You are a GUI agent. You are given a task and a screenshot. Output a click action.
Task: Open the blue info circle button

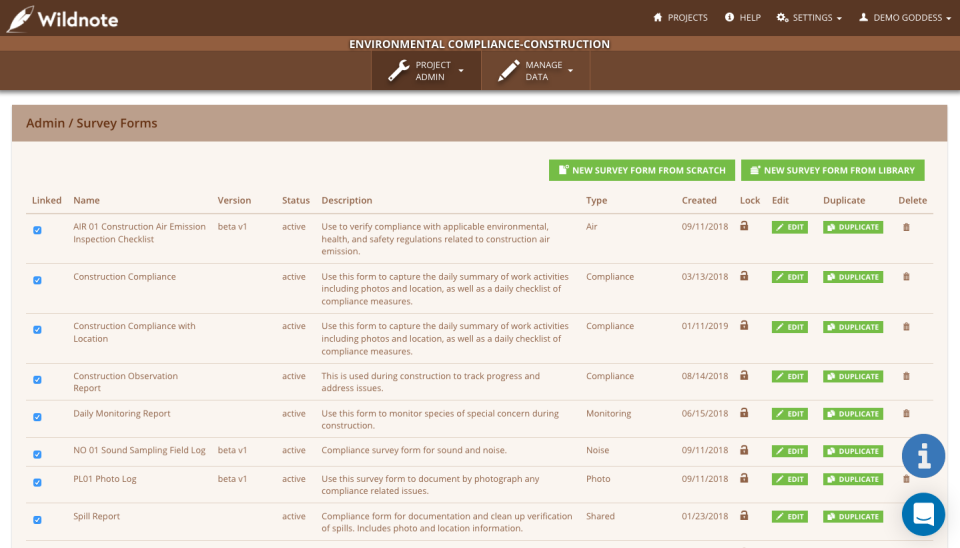(923, 456)
